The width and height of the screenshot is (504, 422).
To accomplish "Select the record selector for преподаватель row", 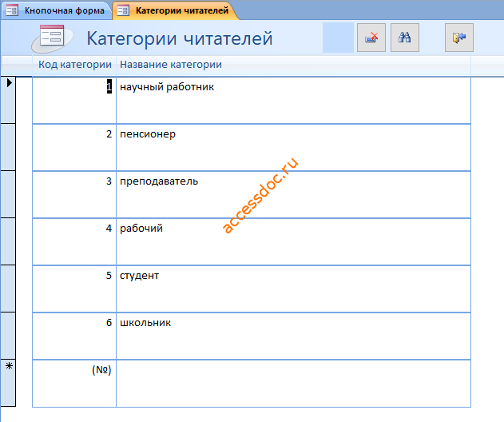I will point(8,194).
